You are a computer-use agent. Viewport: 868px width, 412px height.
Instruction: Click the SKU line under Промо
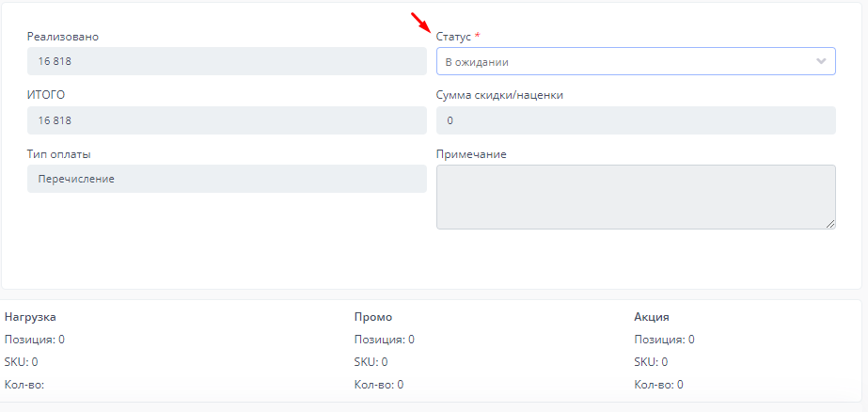click(371, 362)
